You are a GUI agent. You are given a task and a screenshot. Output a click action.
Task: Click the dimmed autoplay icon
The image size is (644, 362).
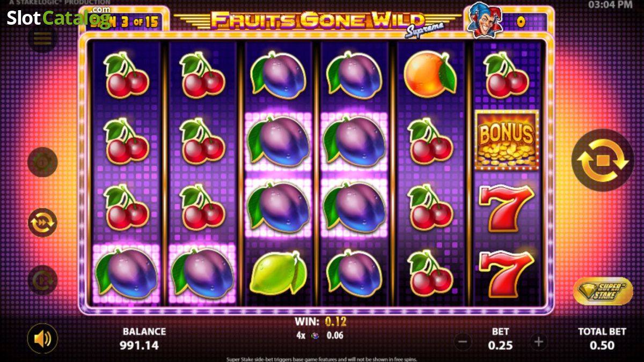42,280
